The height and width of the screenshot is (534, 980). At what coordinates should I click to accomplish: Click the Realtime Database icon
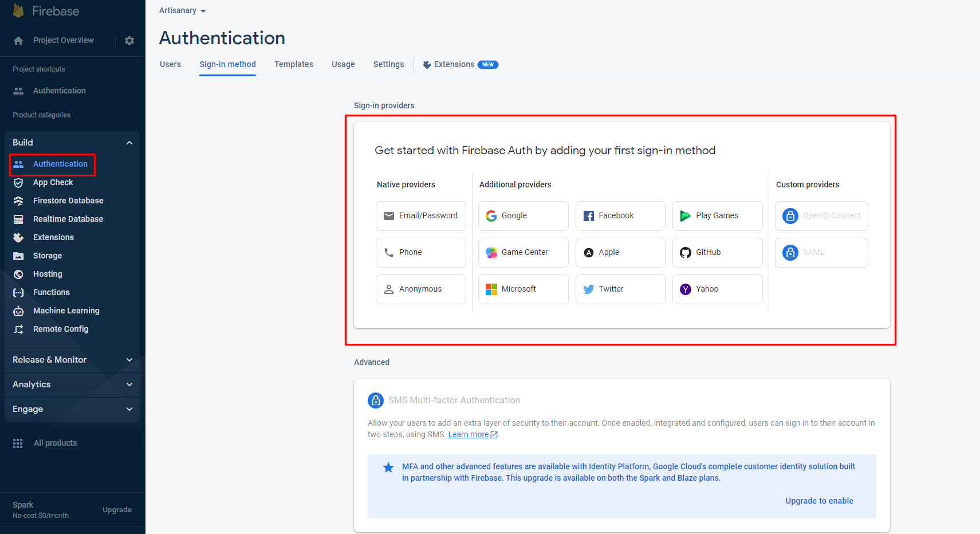pos(18,219)
